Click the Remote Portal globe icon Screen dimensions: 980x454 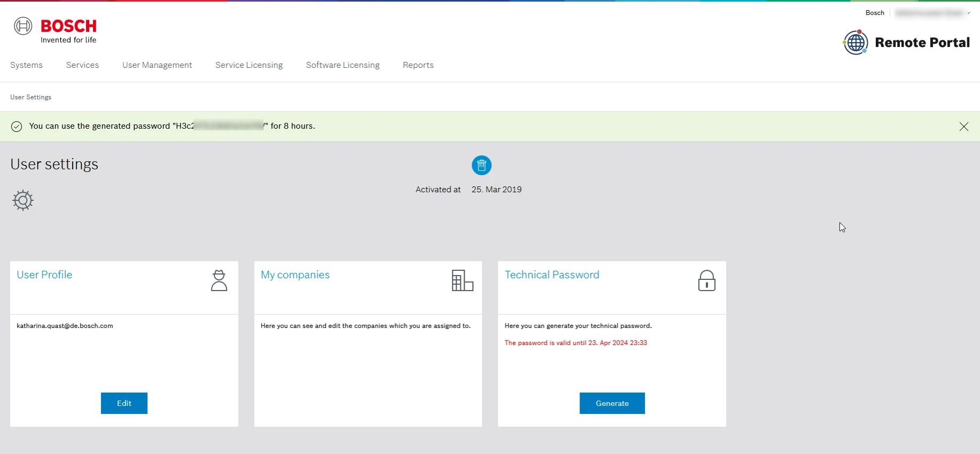click(855, 42)
